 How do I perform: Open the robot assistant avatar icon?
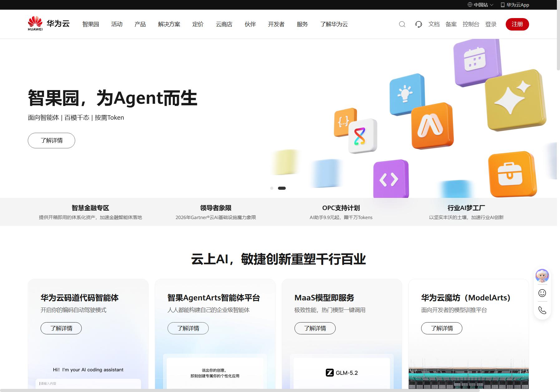(542, 276)
